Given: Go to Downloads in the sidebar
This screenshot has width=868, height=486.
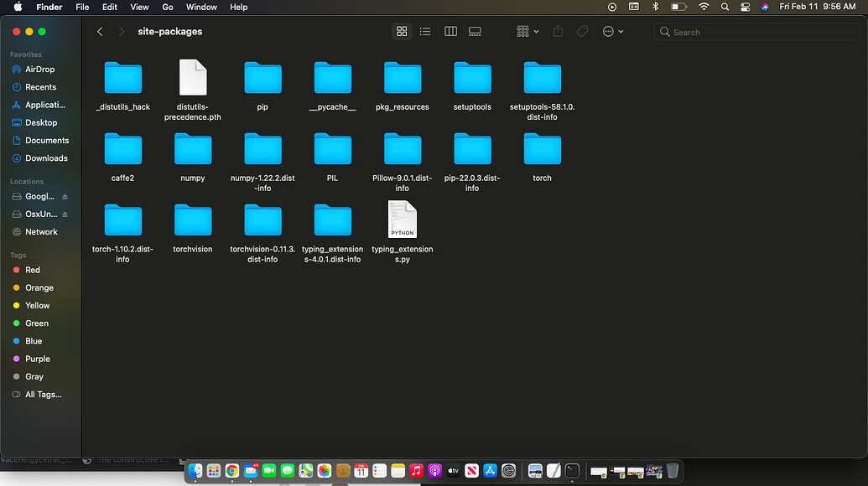Looking at the screenshot, I should click(46, 158).
